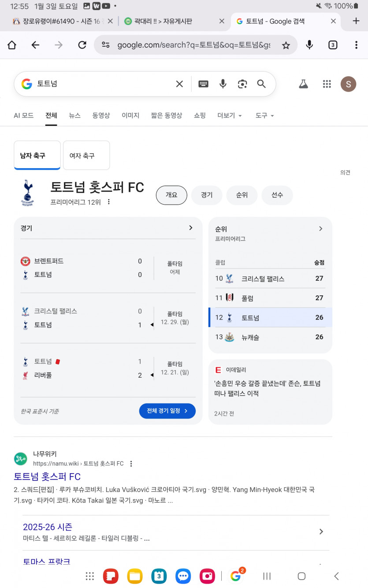The height and width of the screenshot is (588, 368).
Task: Open handwriting keyboard input icon in search bar
Action: point(203,84)
